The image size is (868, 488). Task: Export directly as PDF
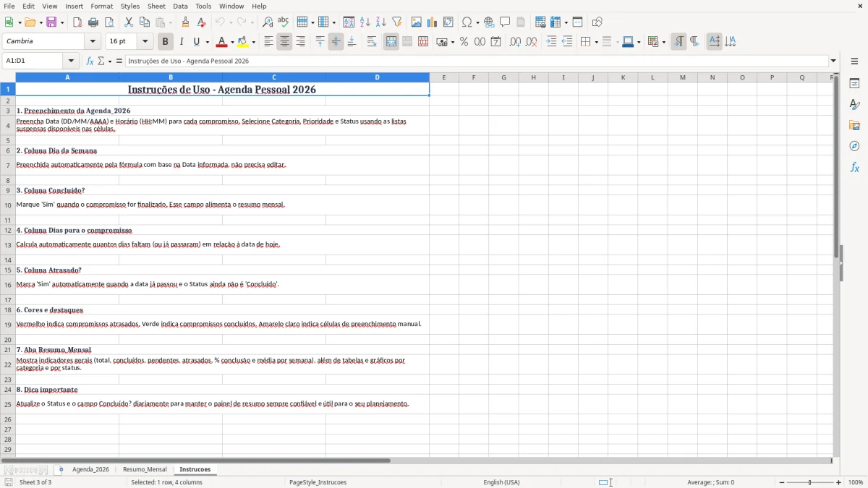tap(77, 22)
